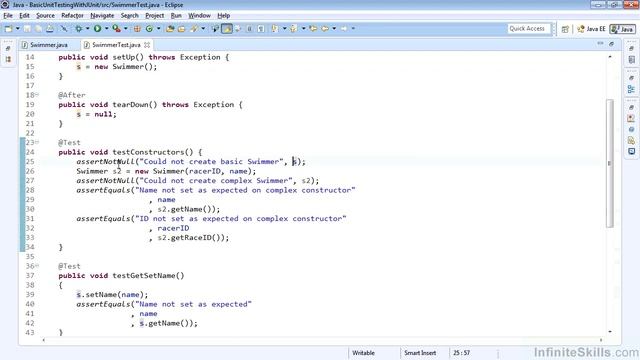This screenshot has width=640, height=360.
Task: Click the Open Type icon
Action: click(170, 29)
